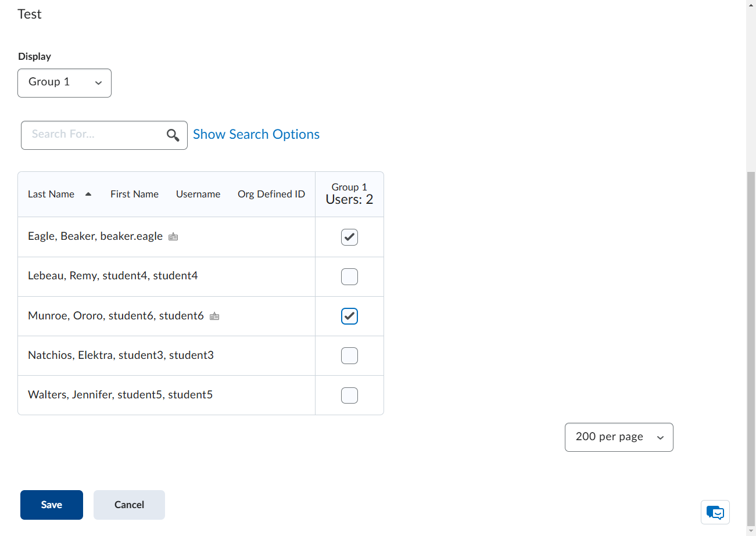Uncheck Group 1 for Eagle, Beaker
756x536 pixels.
click(349, 237)
